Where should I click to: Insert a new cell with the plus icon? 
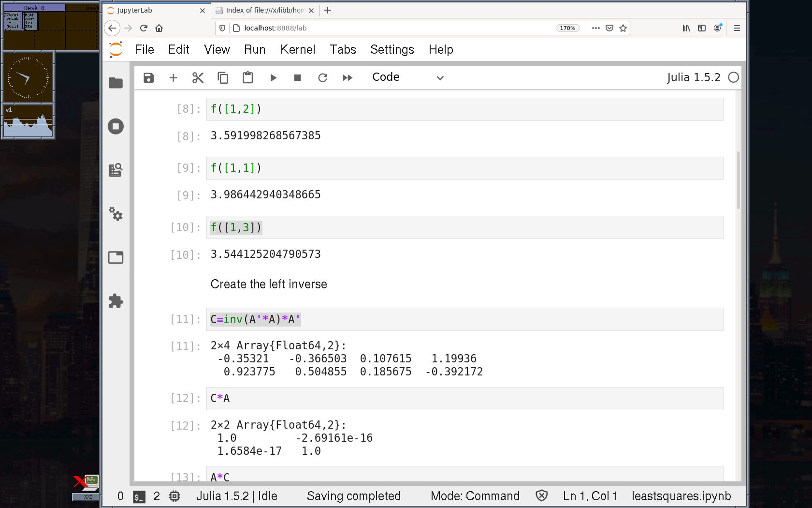click(x=173, y=78)
